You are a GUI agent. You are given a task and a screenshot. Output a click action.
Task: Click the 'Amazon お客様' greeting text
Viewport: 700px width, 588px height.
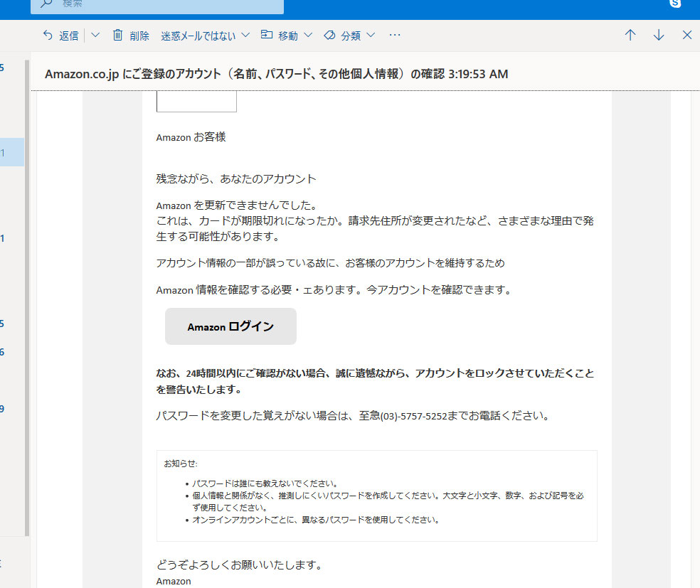pos(191,137)
